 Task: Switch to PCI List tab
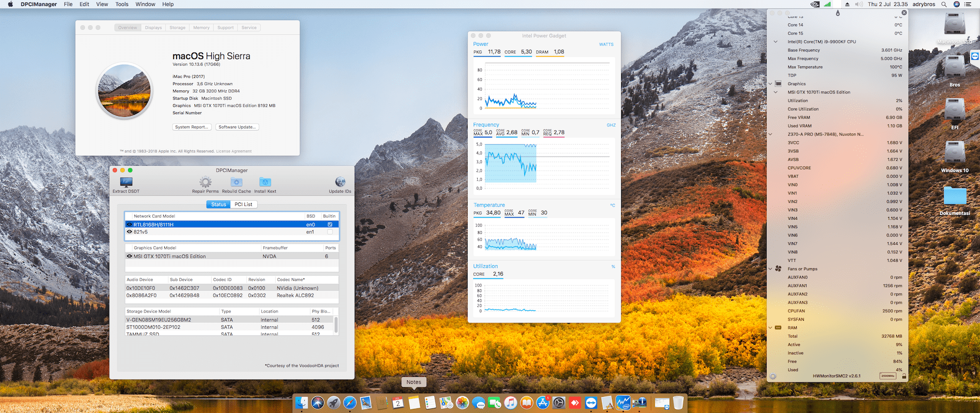243,204
